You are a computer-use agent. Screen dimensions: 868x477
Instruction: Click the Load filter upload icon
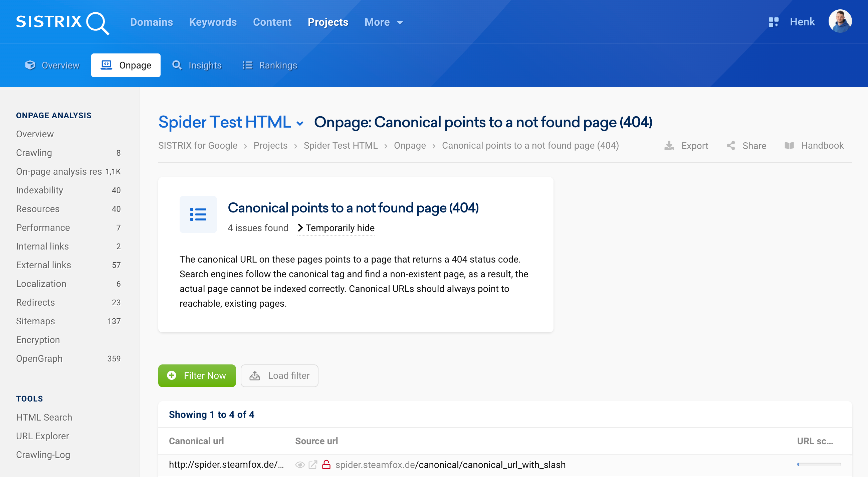click(255, 375)
